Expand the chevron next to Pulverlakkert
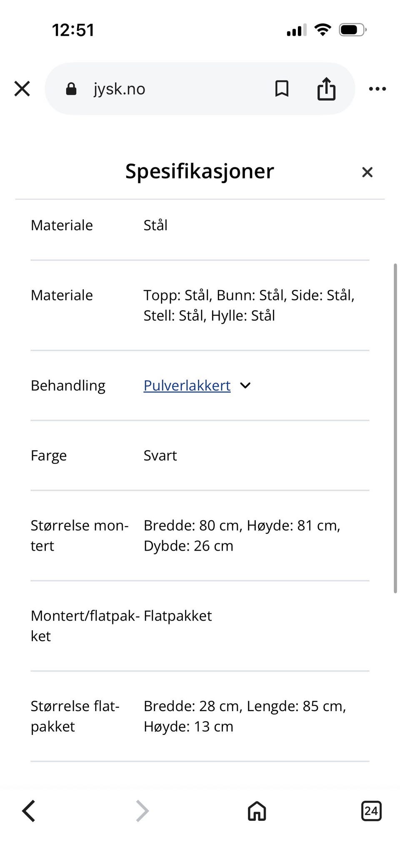This screenshot has width=400, height=868. click(245, 385)
